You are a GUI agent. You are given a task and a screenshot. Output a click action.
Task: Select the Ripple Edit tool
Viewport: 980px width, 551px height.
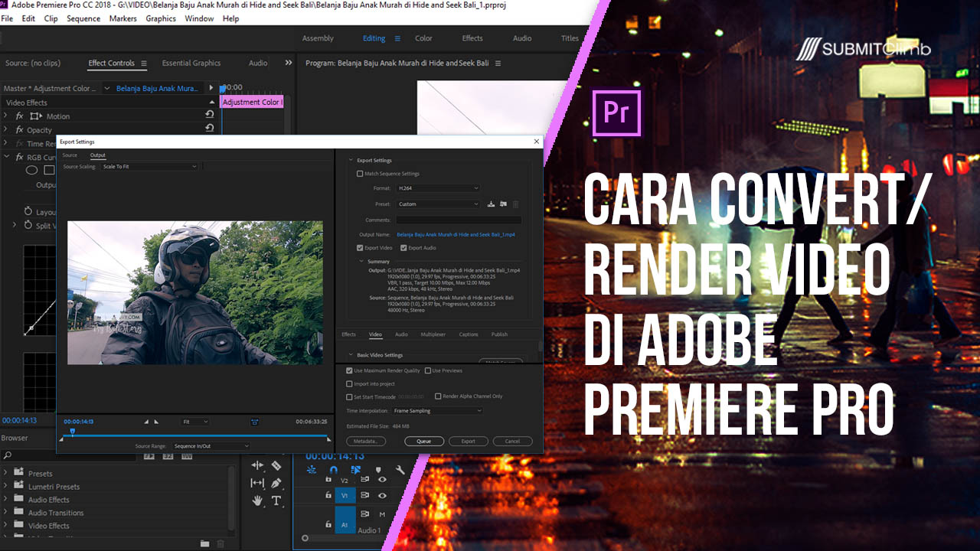click(257, 465)
